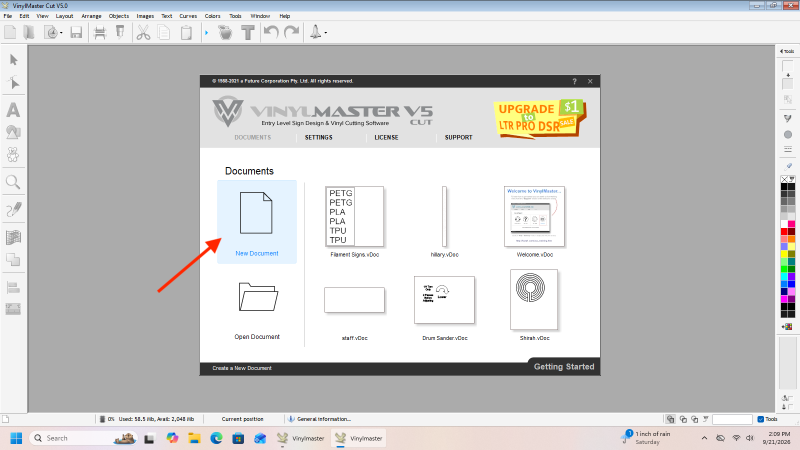The image size is (800, 450).
Task: Click the Paste clipboard icon
Action: (186, 33)
